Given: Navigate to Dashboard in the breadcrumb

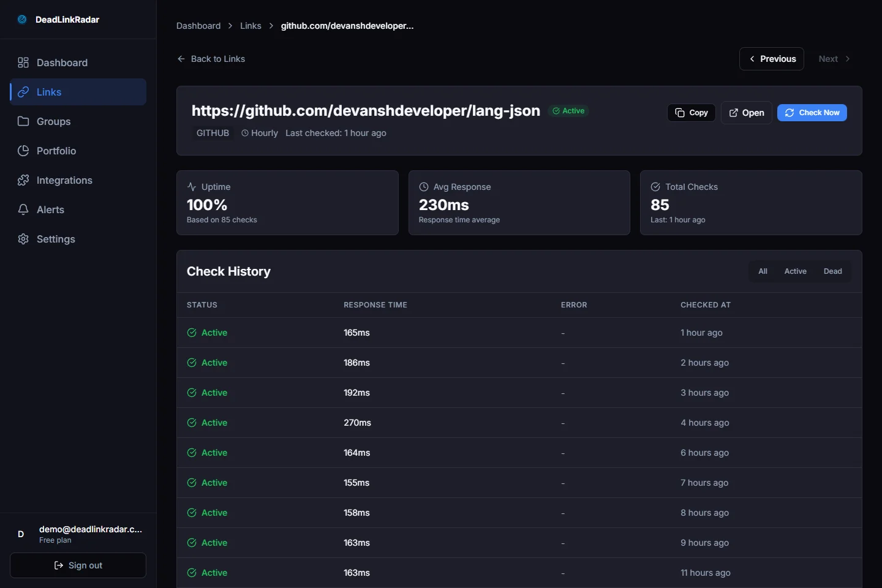Looking at the screenshot, I should click(x=198, y=26).
